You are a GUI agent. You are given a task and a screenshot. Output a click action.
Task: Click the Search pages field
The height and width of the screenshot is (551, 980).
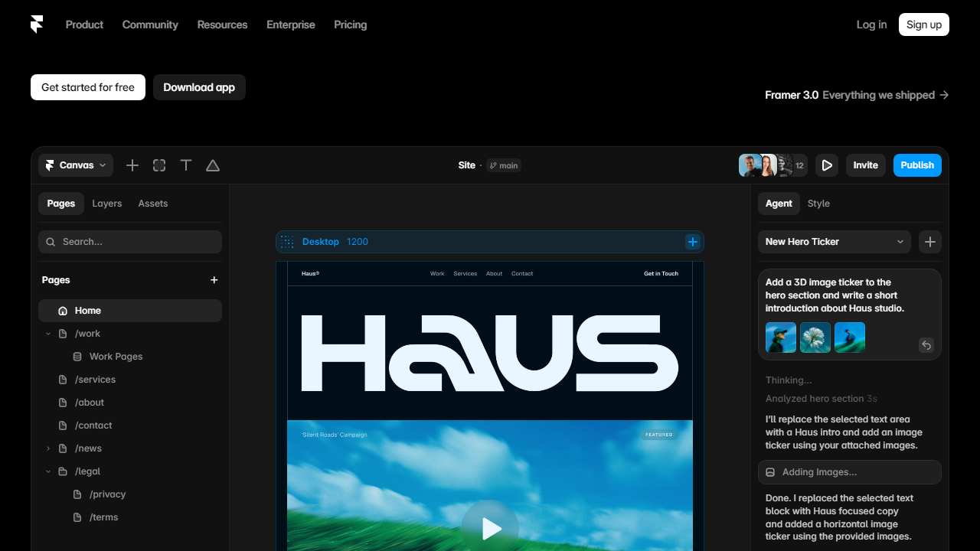(x=130, y=242)
